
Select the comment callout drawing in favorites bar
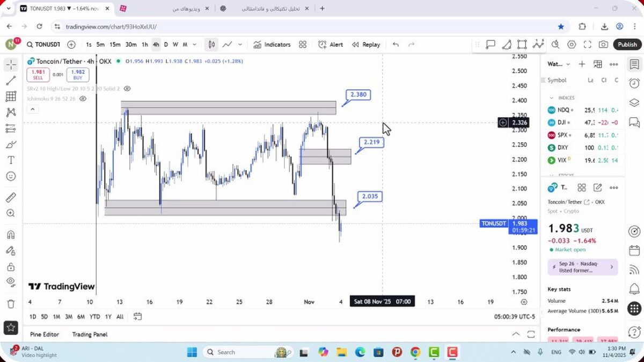(491, 45)
